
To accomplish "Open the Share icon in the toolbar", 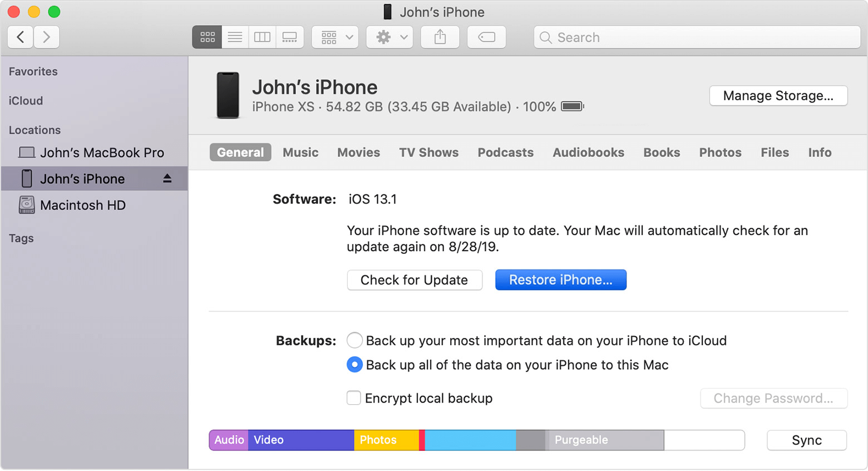I will [x=440, y=37].
